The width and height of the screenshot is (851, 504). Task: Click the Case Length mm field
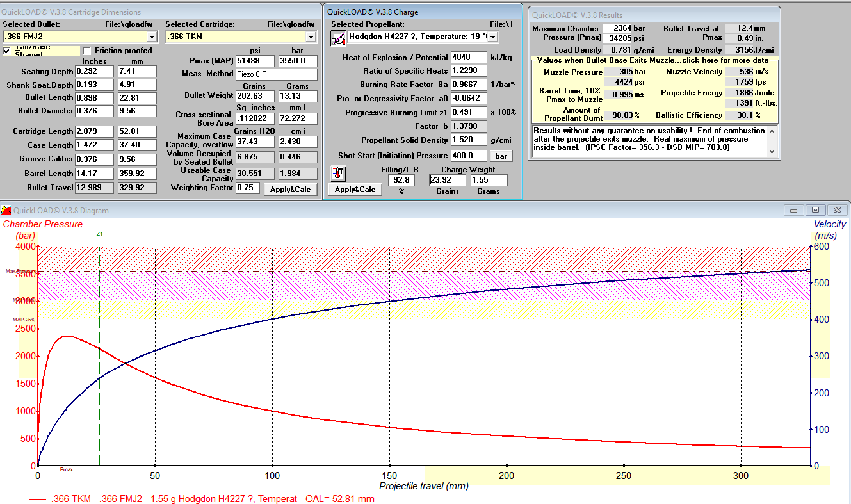point(137,145)
